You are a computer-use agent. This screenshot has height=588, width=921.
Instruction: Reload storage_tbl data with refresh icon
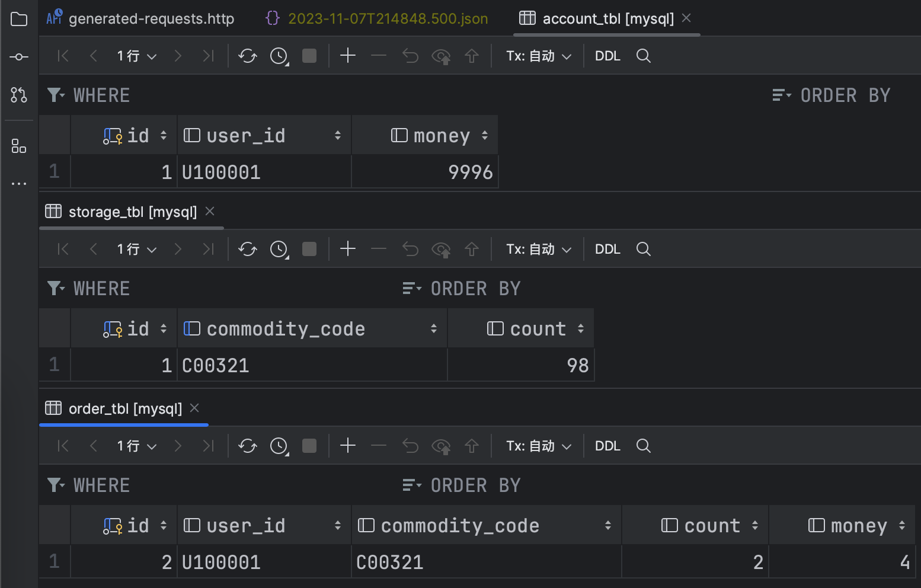(x=248, y=249)
